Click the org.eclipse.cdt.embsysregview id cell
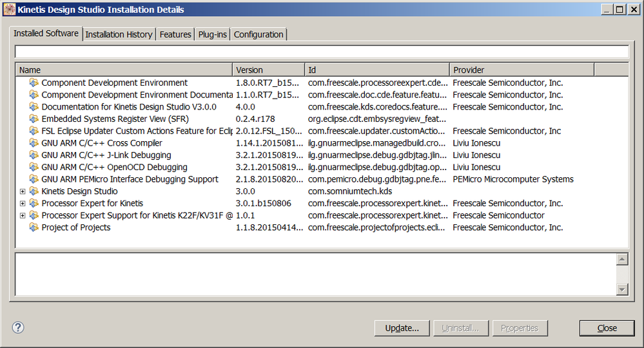 click(x=377, y=119)
